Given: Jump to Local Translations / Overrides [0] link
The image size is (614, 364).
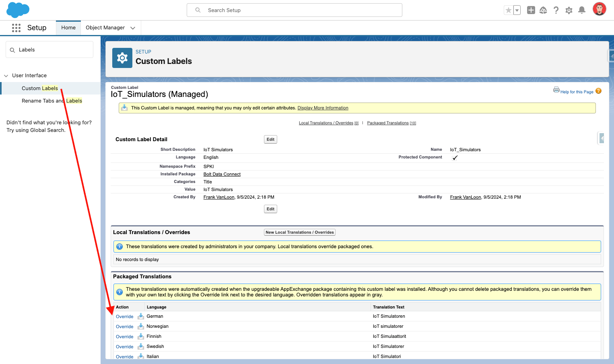Looking at the screenshot, I should [x=329, y=123].
